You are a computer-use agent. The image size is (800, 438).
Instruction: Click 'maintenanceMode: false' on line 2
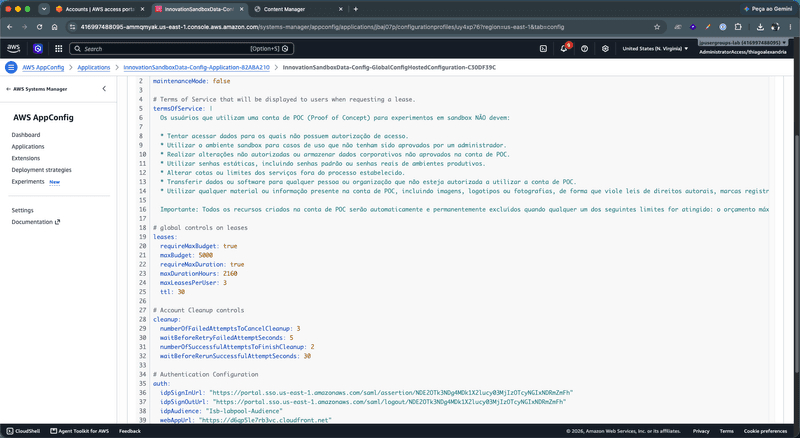pyautogui.click(x=191, y=81)
